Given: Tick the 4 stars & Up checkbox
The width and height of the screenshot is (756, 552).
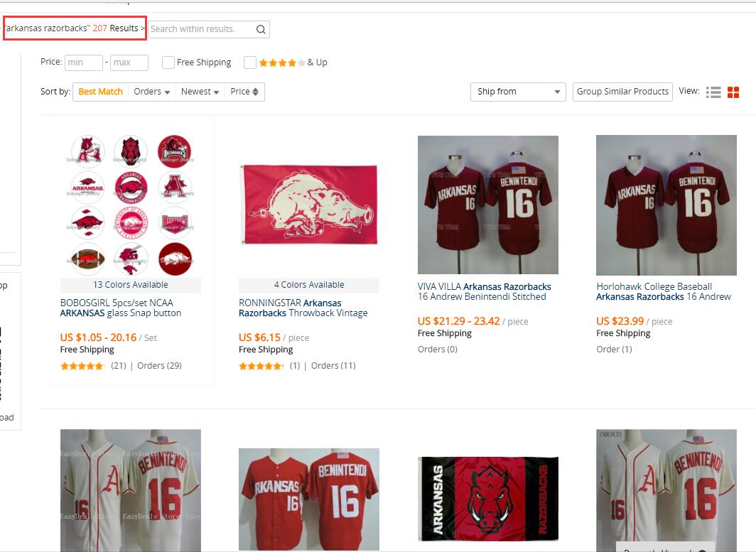Looking at the screenshot, I should tap(250, 63).
